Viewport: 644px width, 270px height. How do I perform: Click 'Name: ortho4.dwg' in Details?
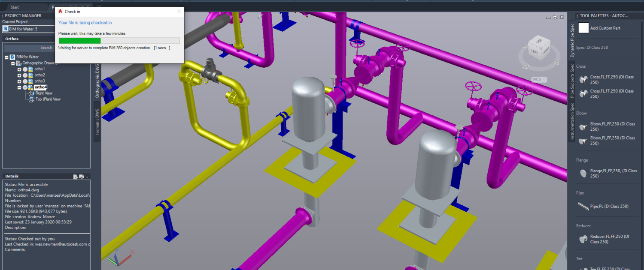23,190
